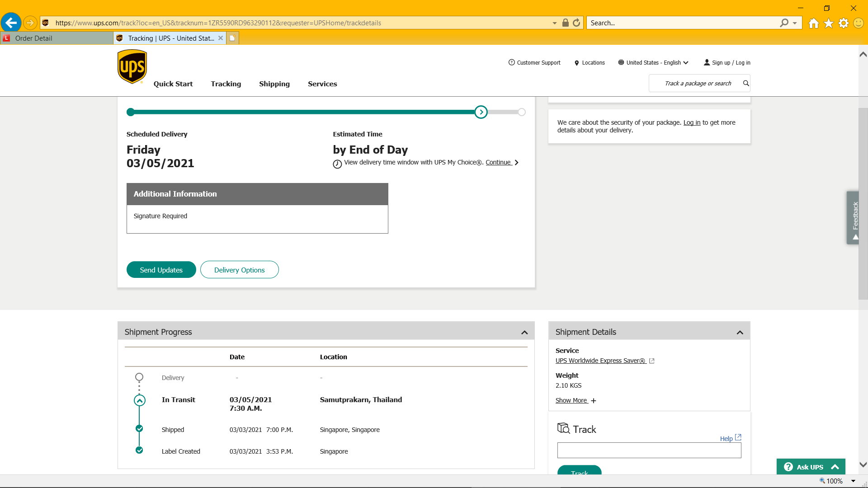Click the start dot of the progress bar
The height and width of the screenshot is (488, 868).
click(x=131, y=112)
